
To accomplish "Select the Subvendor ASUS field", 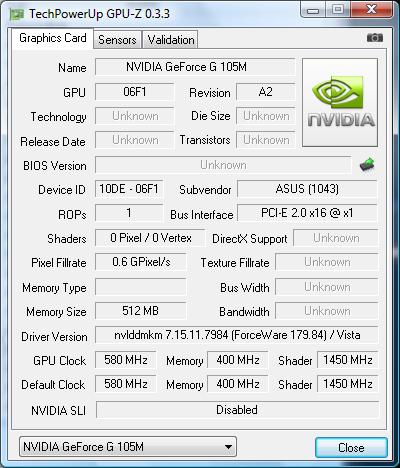I will click(x=307, y=189).
